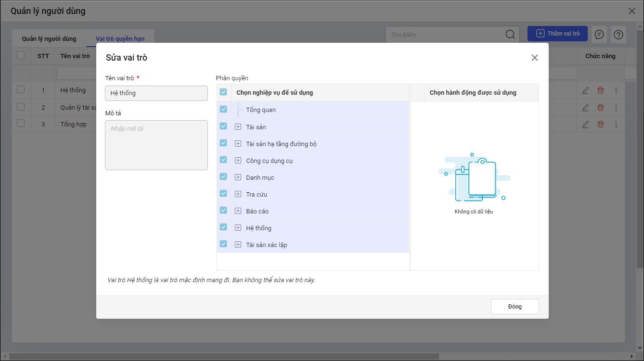Image resolution: width=644 pixels, height=361 pixels.
Task: Toggle the select-all checkbox in Phân quyền header
Action: click(223, 92)
